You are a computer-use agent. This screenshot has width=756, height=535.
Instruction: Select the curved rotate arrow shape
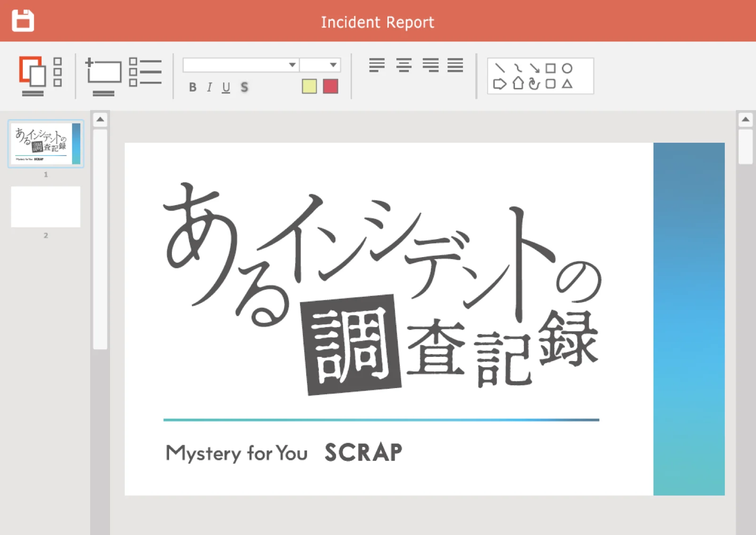pyautogui.click(x=534, y=84)
